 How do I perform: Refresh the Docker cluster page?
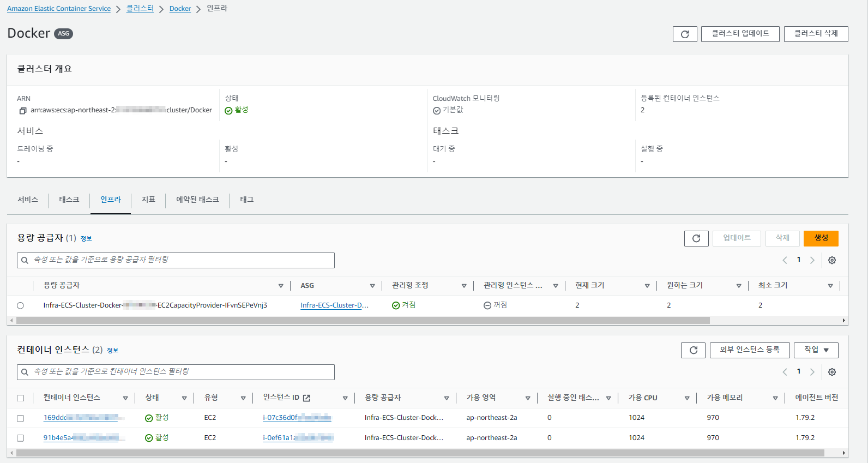tap(685, 34)
